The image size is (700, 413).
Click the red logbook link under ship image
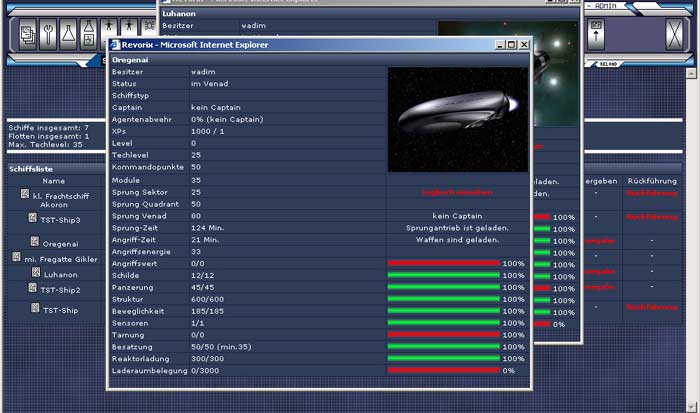(x=456, y=191)
